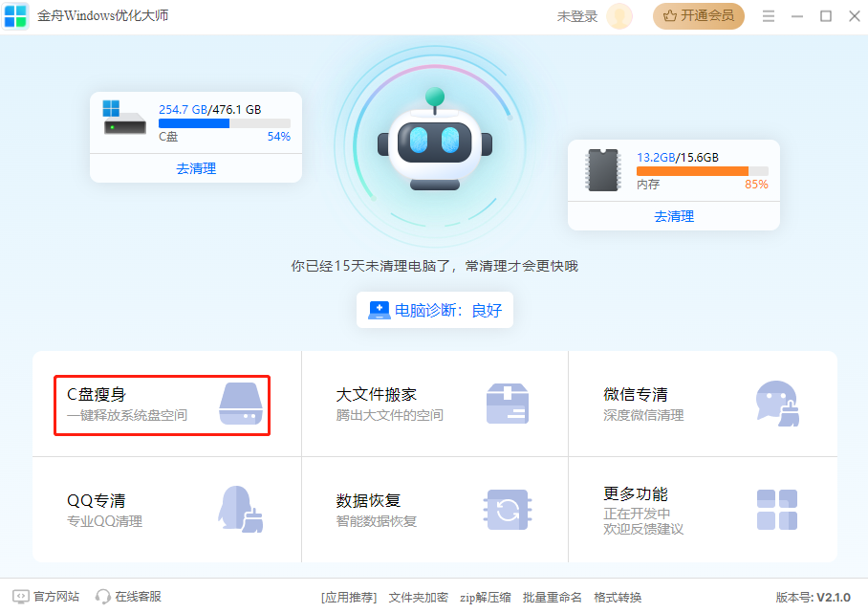Viewport: 868px width, 613px height.
Task: Click 开通会员 button
Action: [x=698, y=16]
